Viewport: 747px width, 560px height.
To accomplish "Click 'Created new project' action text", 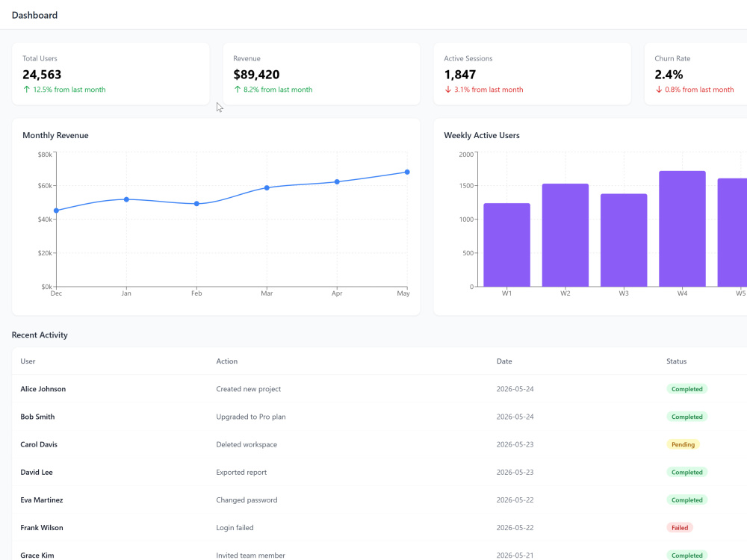I will tap(248, 389).
